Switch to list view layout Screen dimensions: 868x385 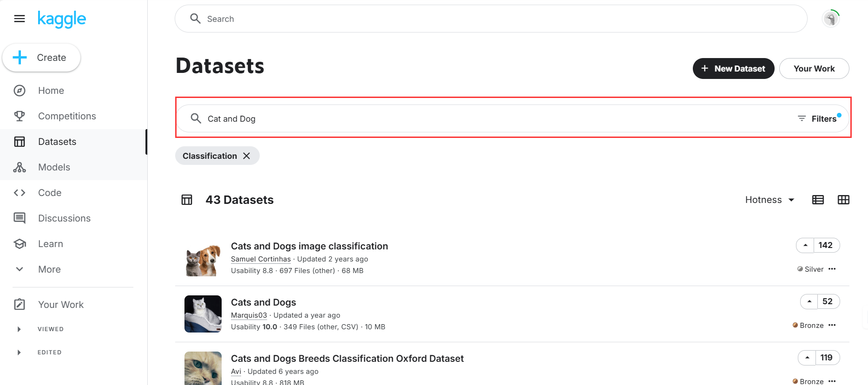(818, 200)
